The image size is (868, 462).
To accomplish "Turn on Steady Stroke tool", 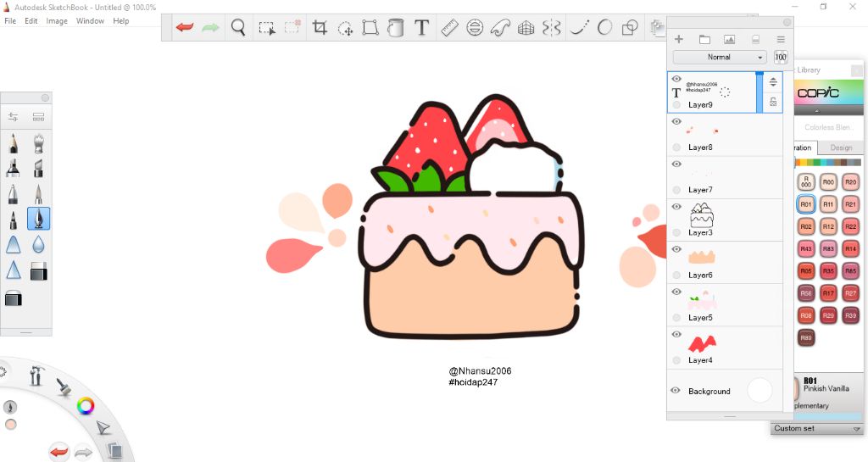I will pos(578,27).
